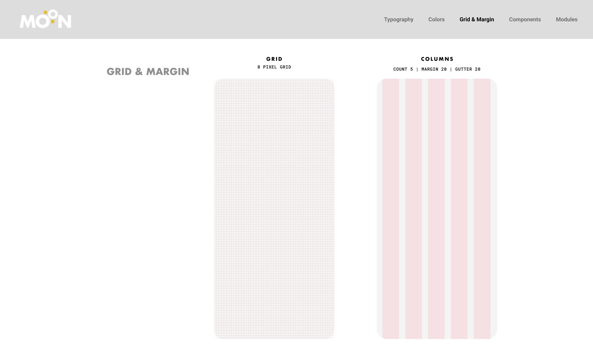Viewport: 593px width, 364px height.
Task: Click the middle pink column
Action: [436, 209]
